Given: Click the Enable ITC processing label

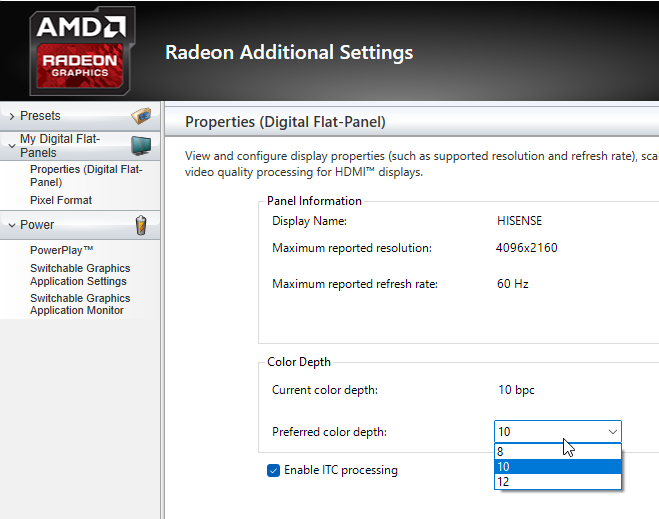Looking at the screenshot, I should (340, 470).
